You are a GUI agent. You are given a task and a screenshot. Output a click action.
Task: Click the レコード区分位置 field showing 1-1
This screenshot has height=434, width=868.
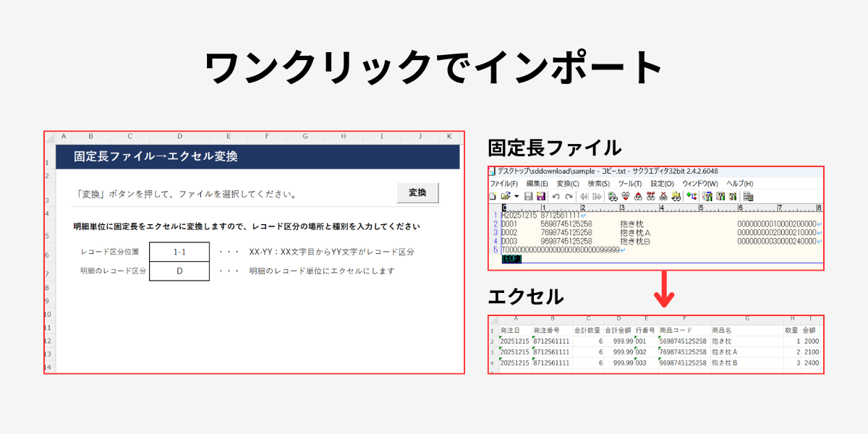tap(179, 252)
